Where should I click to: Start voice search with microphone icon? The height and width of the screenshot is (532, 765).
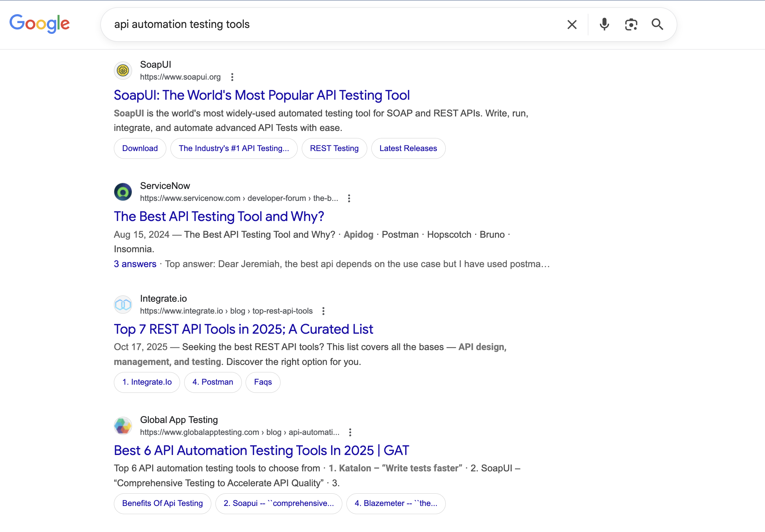[604, 25]
